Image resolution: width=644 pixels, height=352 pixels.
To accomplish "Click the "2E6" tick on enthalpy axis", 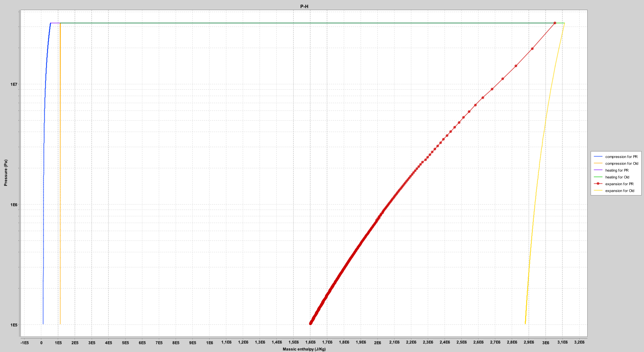I will pos(377,343).
